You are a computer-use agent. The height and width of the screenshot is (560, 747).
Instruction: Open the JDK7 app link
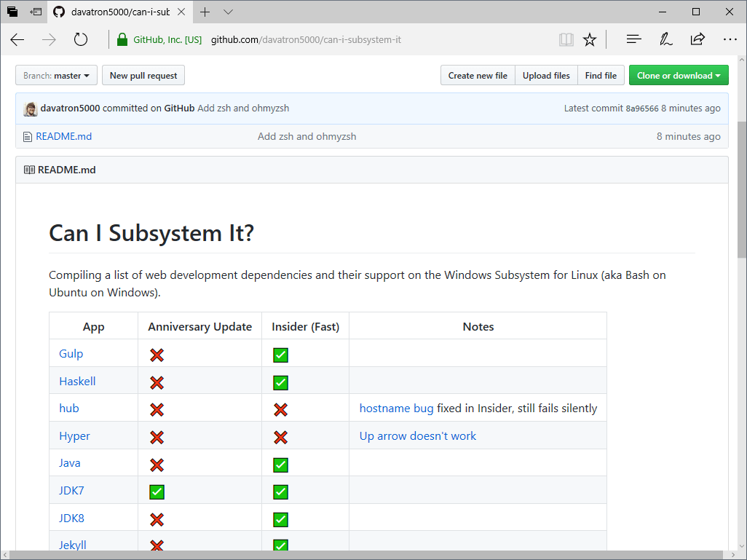(71, 491)
